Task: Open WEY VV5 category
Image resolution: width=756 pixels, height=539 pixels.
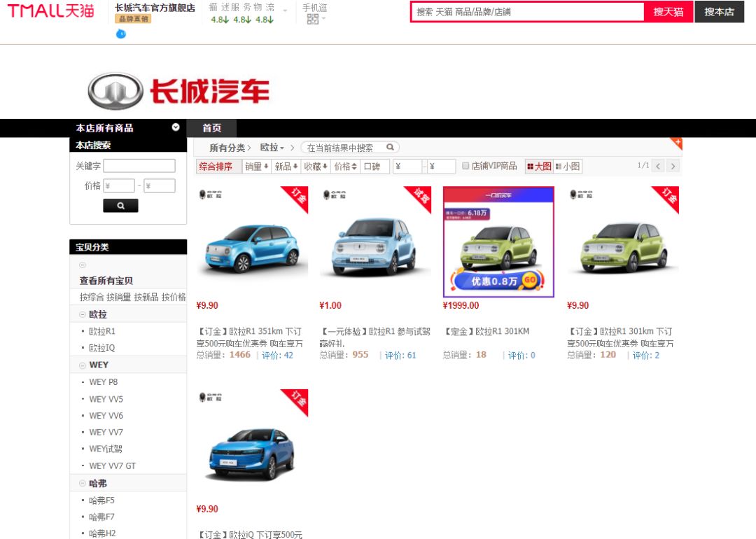Action: 106,399
